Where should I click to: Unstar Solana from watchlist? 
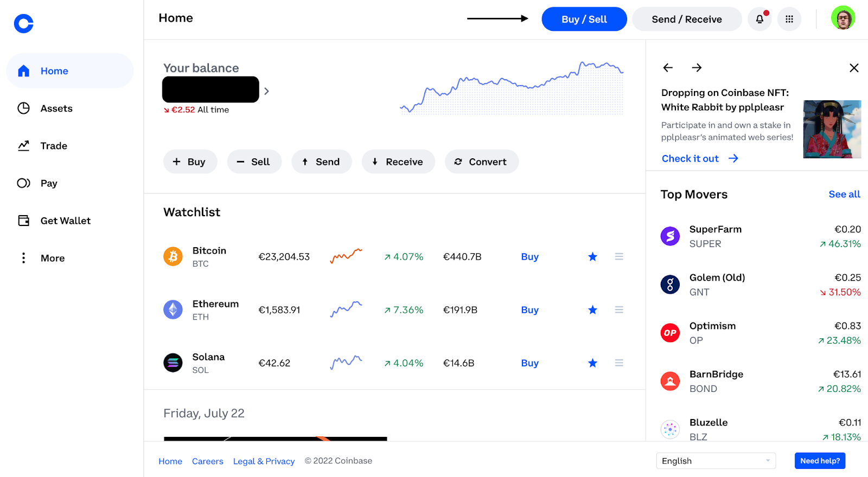coord(592,363)
